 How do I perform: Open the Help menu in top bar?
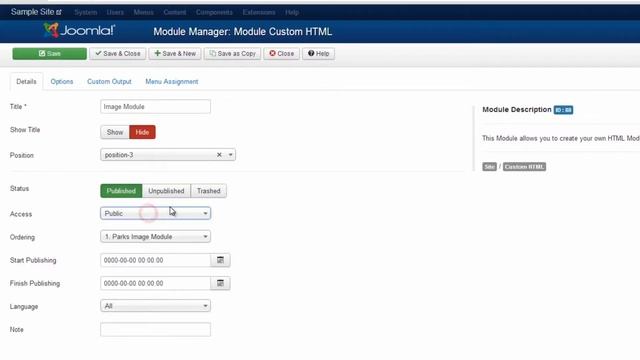(x=292, y=12)
